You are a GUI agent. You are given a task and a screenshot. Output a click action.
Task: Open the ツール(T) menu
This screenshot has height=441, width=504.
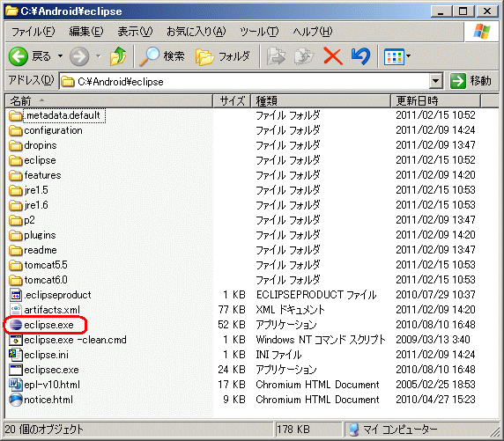(x=259, y=32)
